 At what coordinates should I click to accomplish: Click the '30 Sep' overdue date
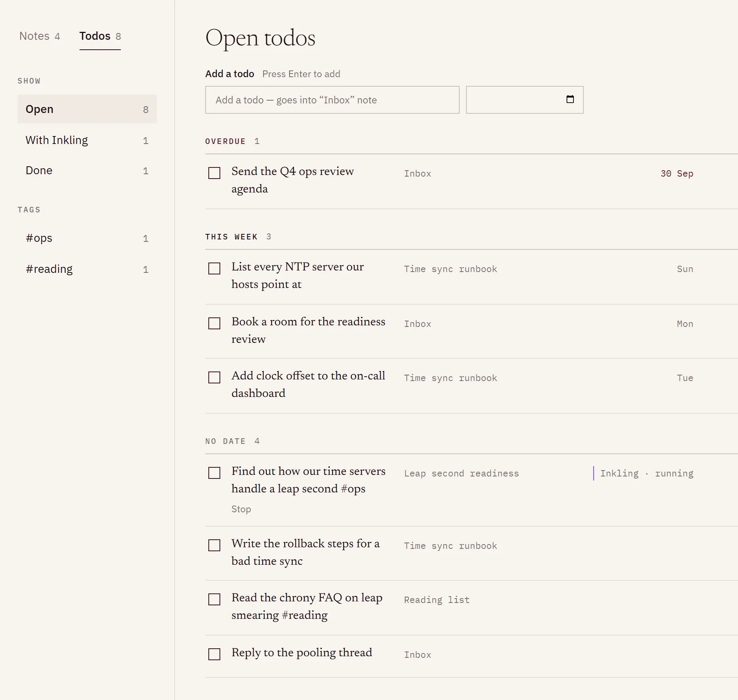point(677,173)
